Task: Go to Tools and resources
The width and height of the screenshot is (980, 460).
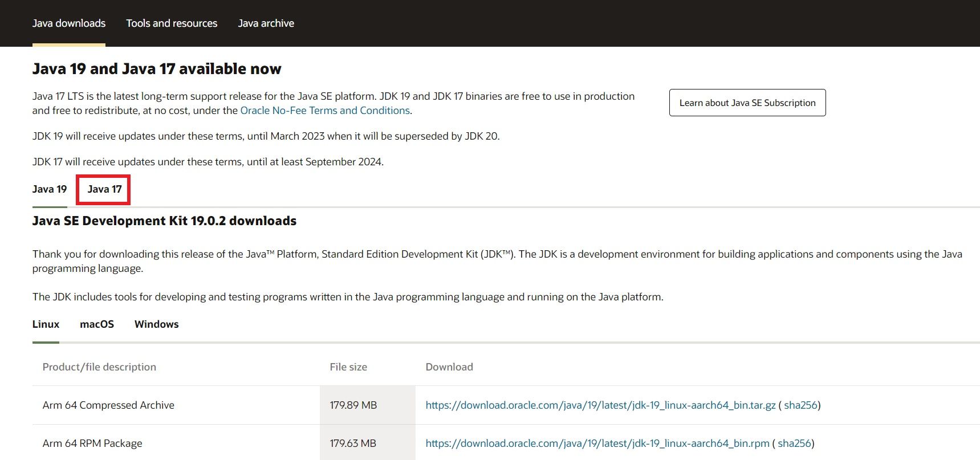Action: [x=172, y=23]
